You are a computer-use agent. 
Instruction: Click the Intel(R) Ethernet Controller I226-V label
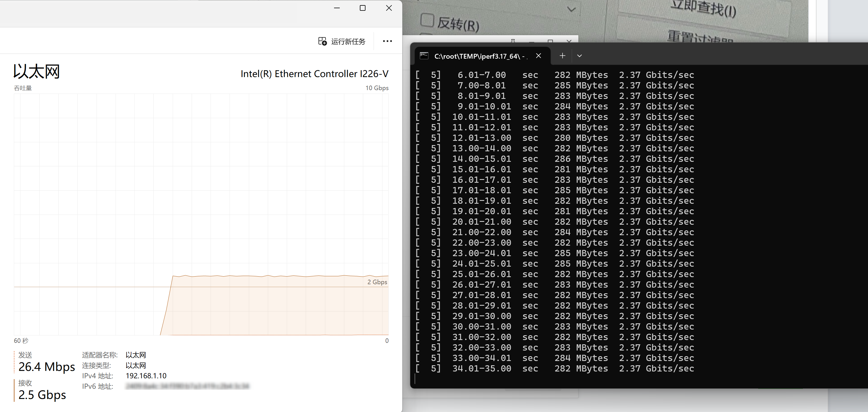pos(314,74)
